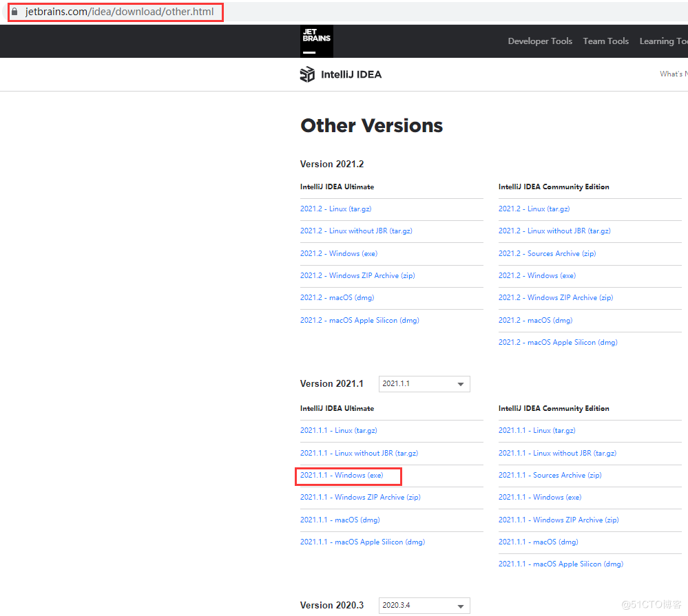The width and height of the screenshot is (688, 616).
Task: Click the lock icon in address bar
Action: click(x=14, y=12)
